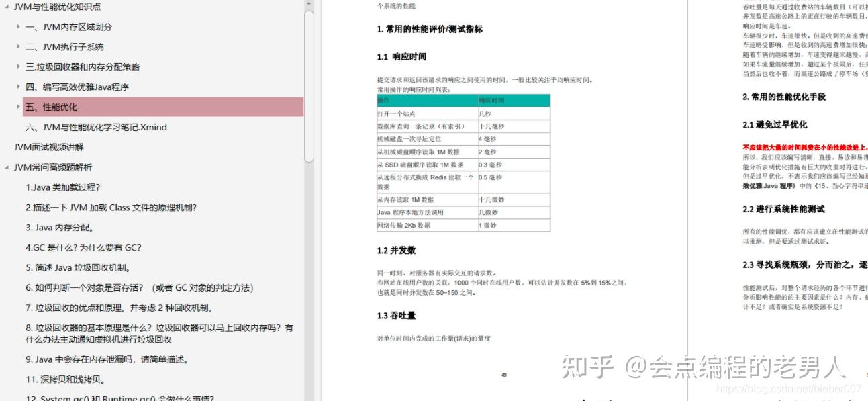Collapse the JVM常问高频题解析 tree node
The width and height of the screenshot is (868, 401).
point(6,167)
